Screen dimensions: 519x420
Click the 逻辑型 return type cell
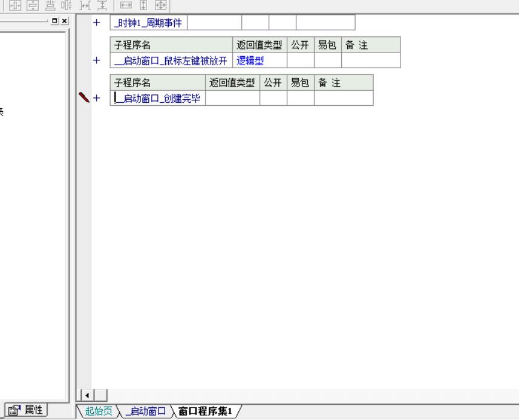click(x=260, y=60)
